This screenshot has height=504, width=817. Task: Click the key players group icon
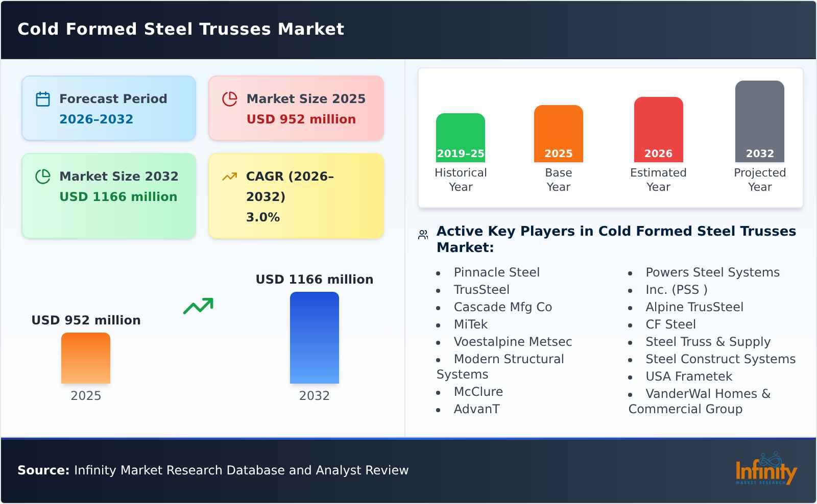[422, 233]
